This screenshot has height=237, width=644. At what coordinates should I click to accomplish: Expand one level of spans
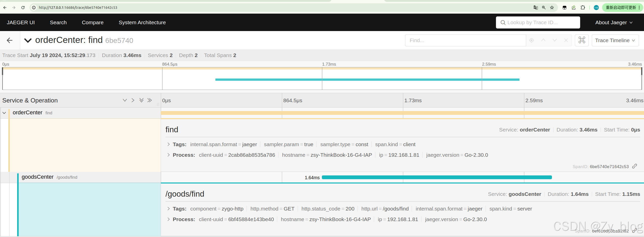click(125, 100)
